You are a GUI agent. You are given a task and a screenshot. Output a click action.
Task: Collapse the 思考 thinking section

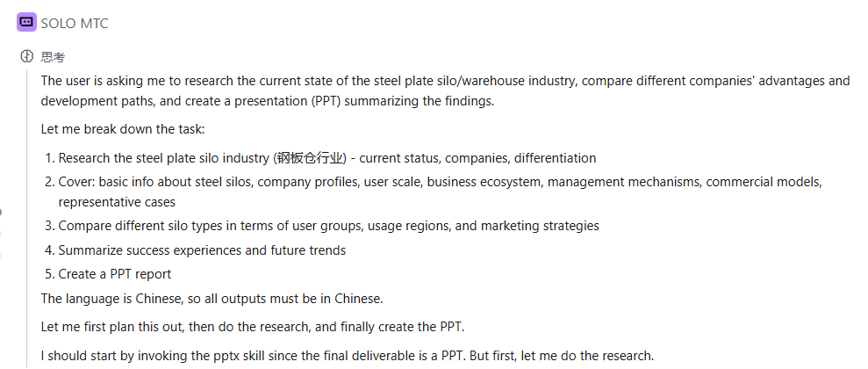coord(53,57)
